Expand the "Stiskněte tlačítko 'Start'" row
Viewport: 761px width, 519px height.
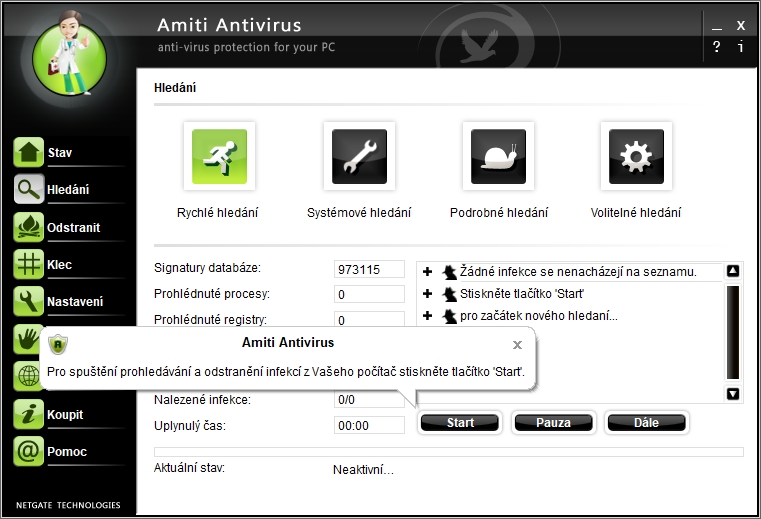pos(428,293)
